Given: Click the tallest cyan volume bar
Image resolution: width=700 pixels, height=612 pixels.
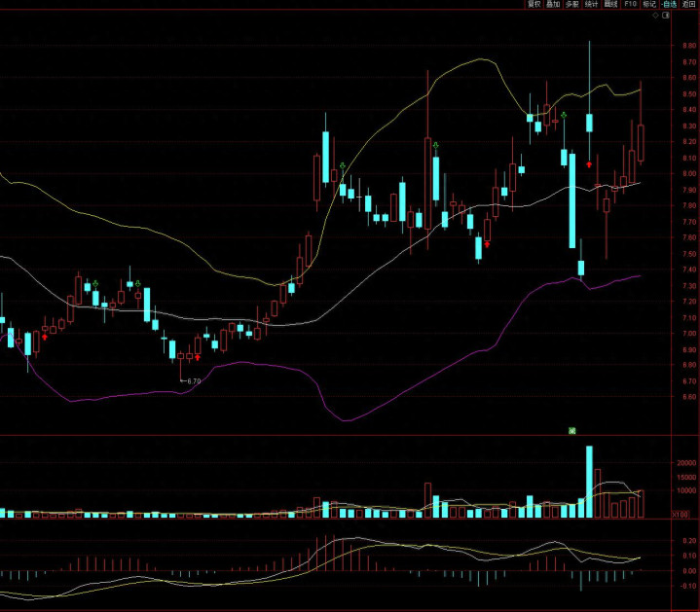Looking at the screenshot, I should tap(589, 482).
